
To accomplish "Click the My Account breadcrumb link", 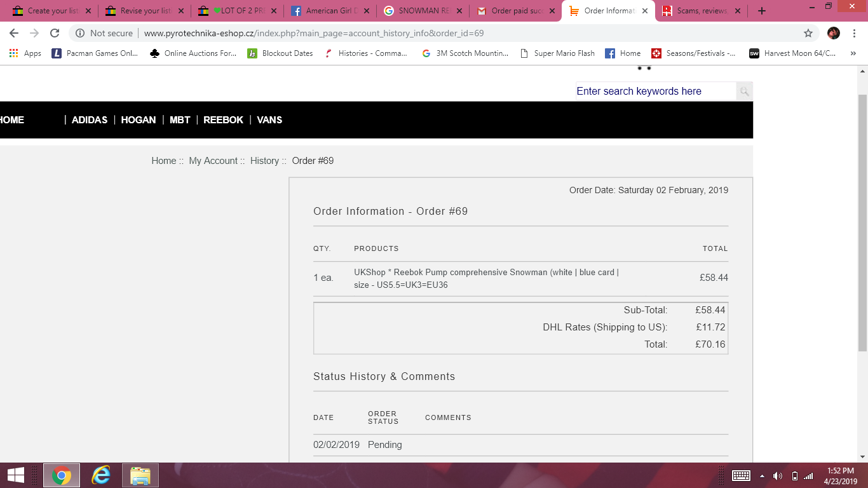I will click(x=213, y=161).
